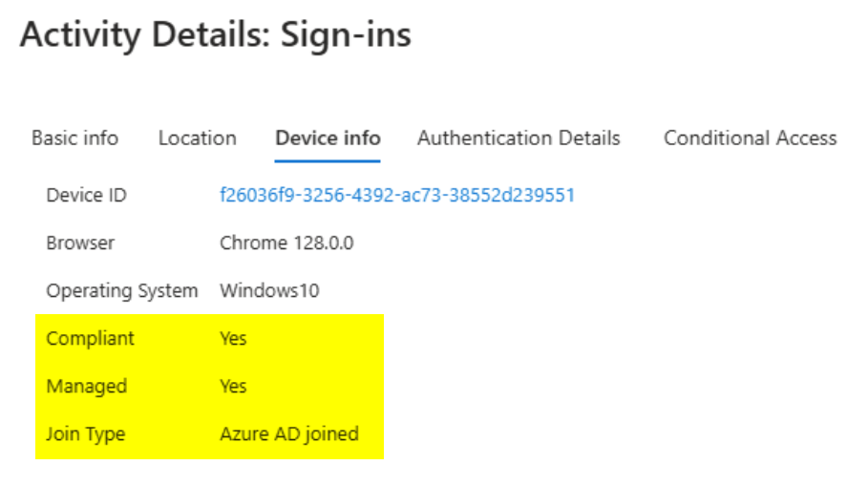Open the Location tab
Image resolution: width=868 pixels, height=486 pixels.
tap(197, 137)
